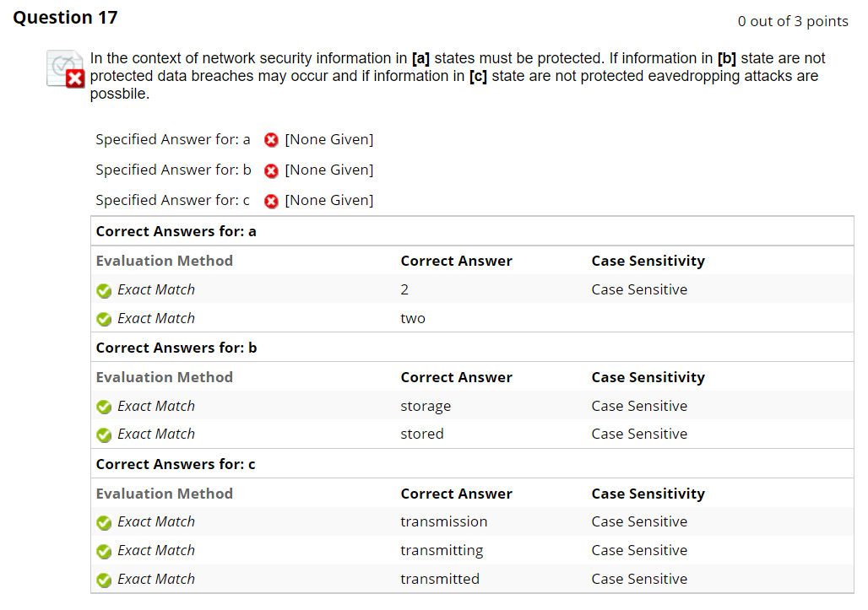This screenshot has height=610, width=868.
Task: Click green check beside 'transmitting' row
Action: pyautogui.click(x=104, y=552)
